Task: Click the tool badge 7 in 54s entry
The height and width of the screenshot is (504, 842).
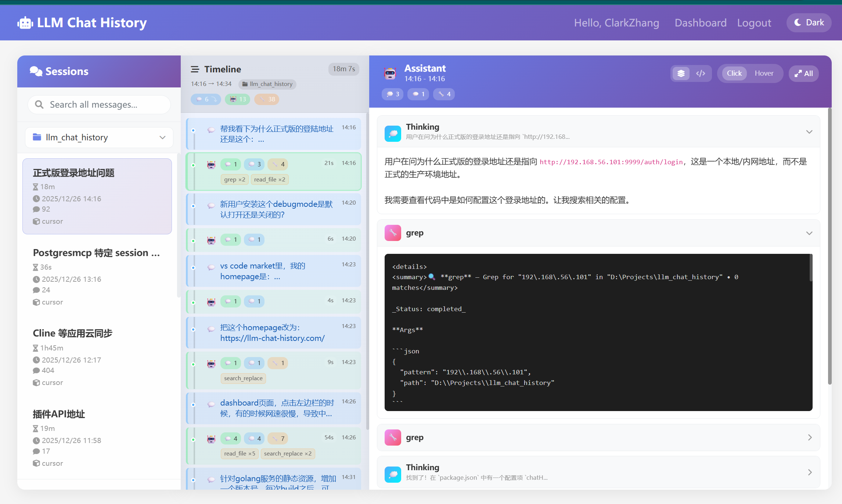Action: (278, 438)
